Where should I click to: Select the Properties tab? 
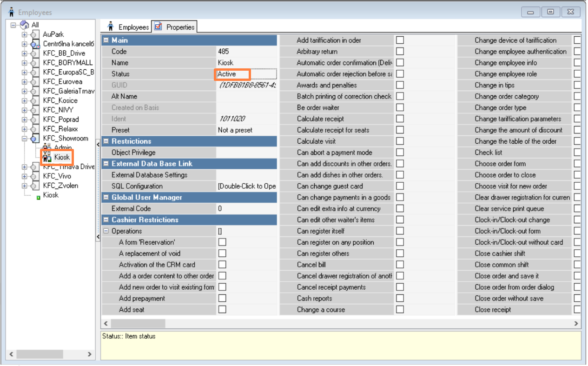(175, 27)
